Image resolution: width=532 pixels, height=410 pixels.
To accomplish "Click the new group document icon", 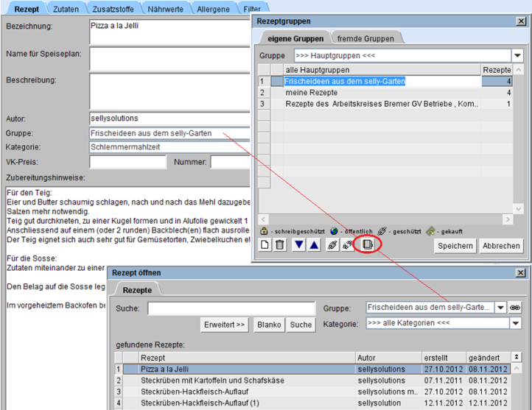I will click(x=265, y=245).
